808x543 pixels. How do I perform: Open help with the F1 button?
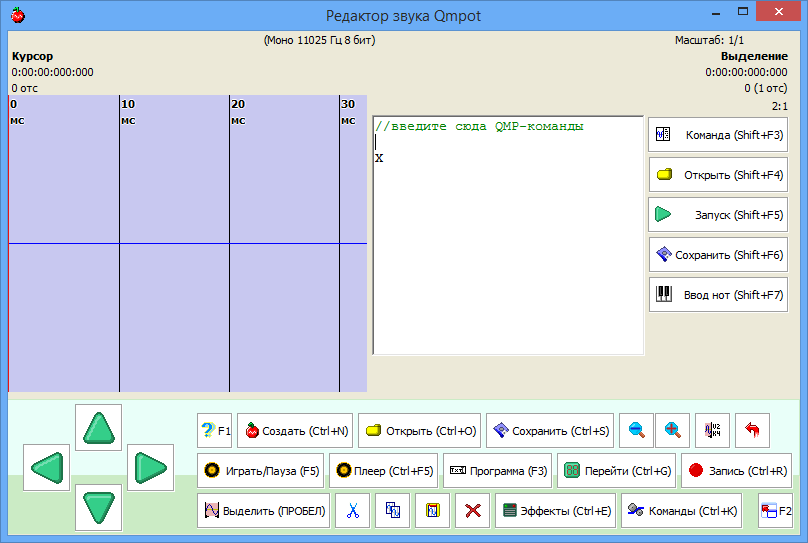pos(215,430)
